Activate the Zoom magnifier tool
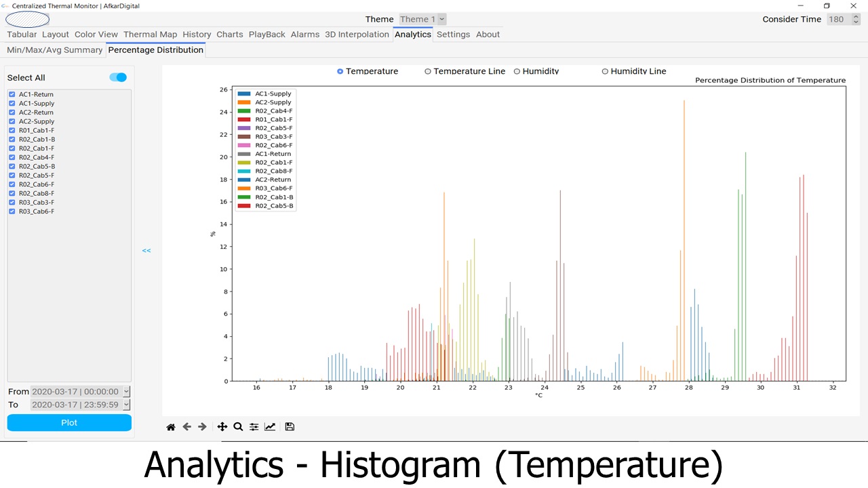This screenshot has width=868, height=488. click(x=238, y=427)
